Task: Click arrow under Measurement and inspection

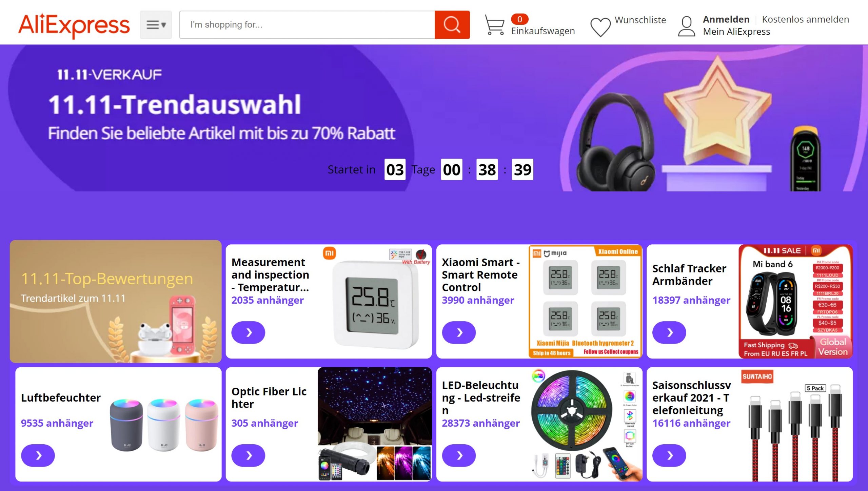Action: point(248,332)
